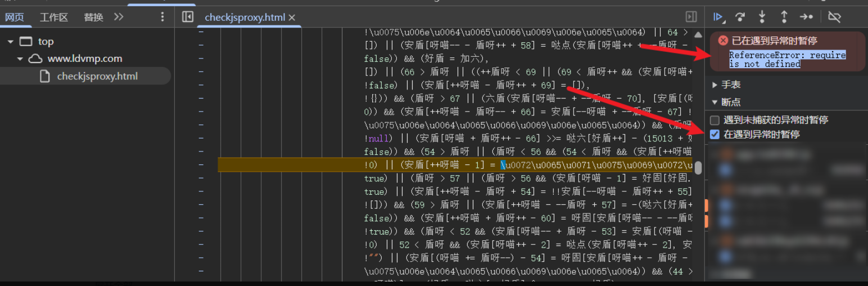Switch to the 工作区 tab
The image size is (868, 286).
pyautogui.click(x=53, y=17)
